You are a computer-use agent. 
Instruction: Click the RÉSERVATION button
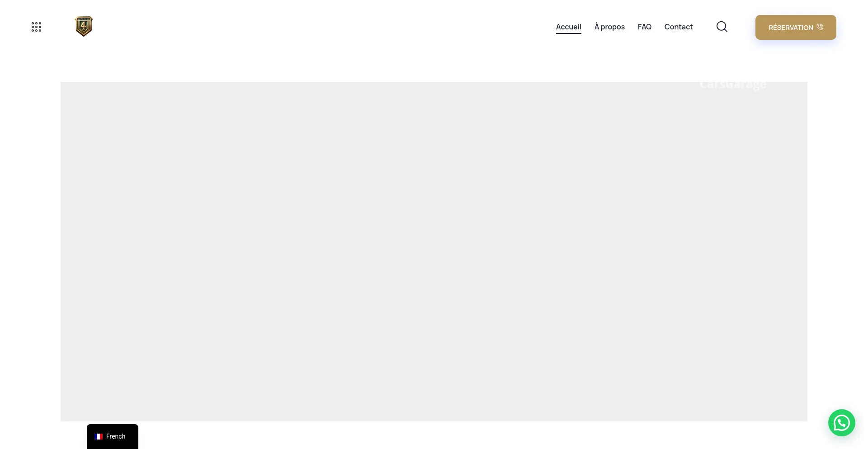(796, 27)
